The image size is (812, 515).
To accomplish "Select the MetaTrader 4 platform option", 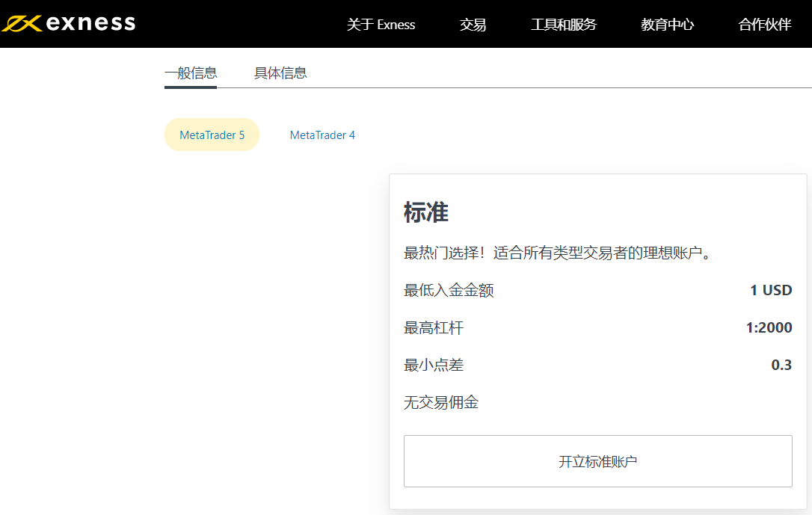I will point(322,135).
